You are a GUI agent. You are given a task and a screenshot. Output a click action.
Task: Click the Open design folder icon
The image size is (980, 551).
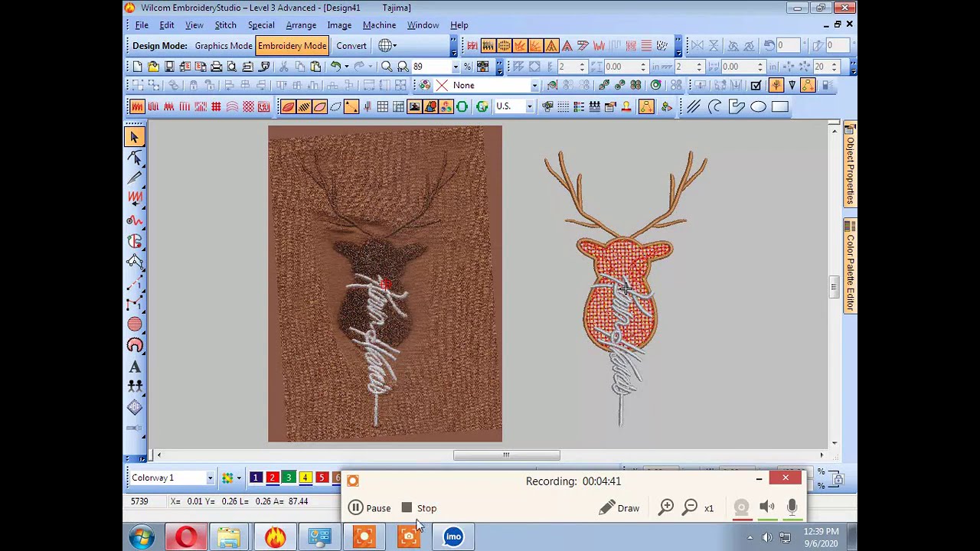[153, 67]
